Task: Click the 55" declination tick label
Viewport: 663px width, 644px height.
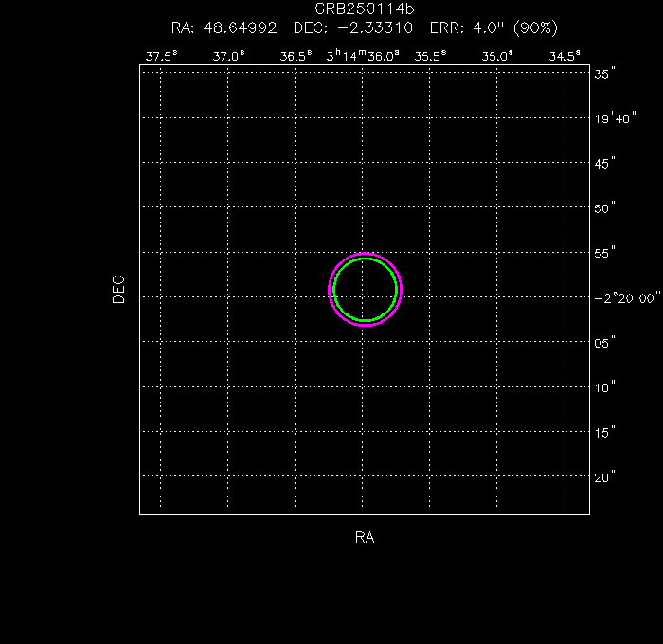Action: (x=604, y=253)
